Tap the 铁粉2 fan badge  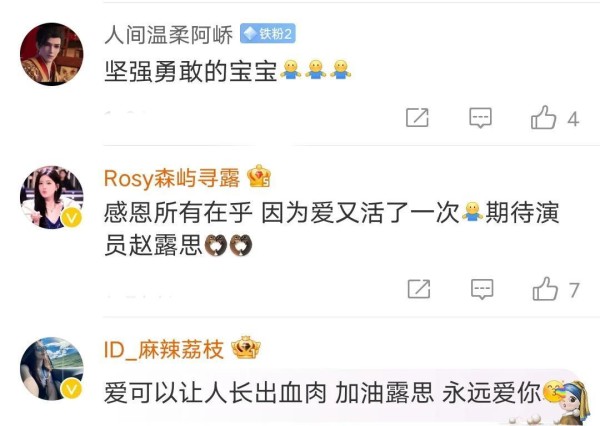[267, 34]
